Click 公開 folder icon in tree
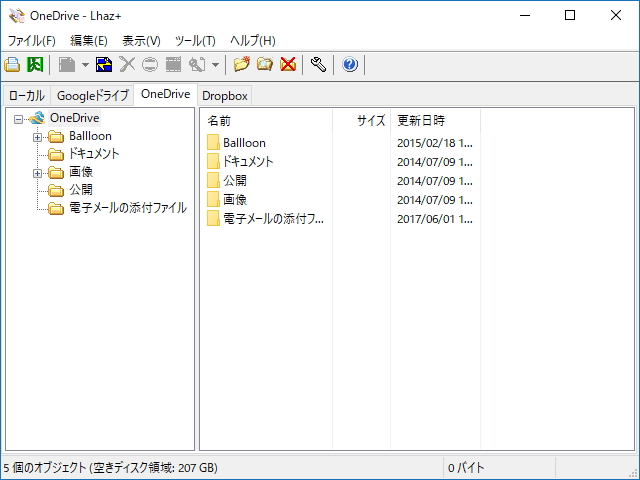Image resolution: width=640 pixels, height=480 pixels. [56, 191]
